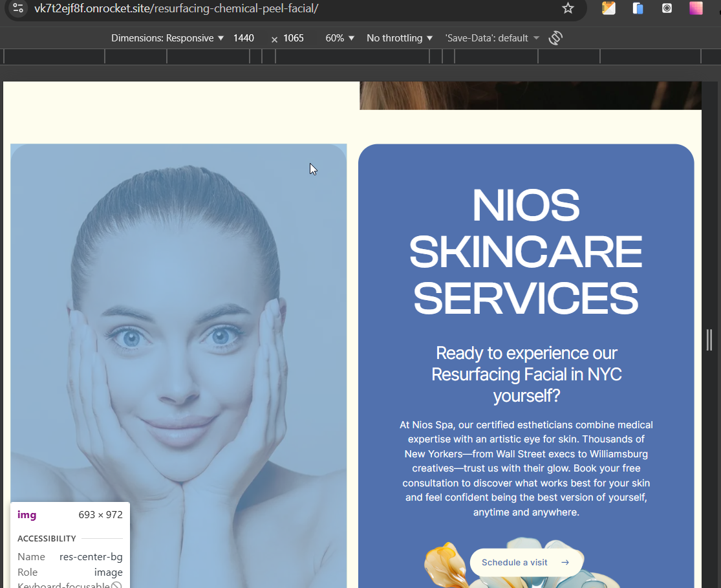Click the 'At Nios Spa' paragraph text
The image size is (721, 588).
tap(526, 468)
